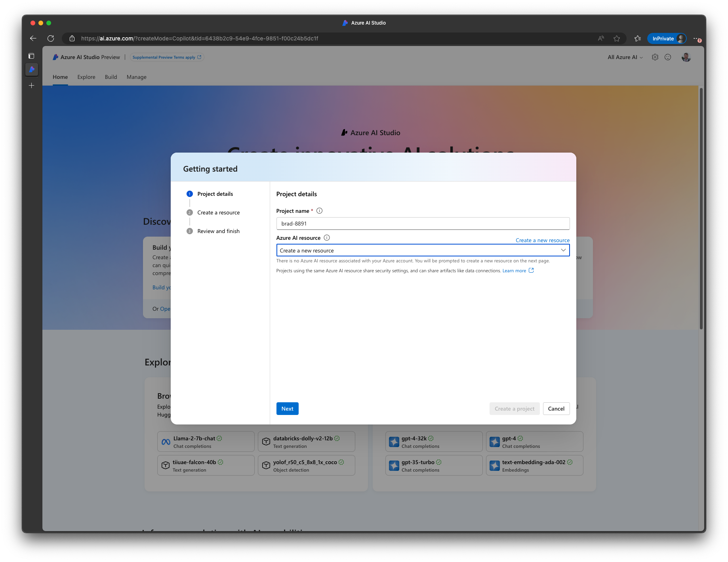Open tiiuae-falcon-40b model card
This screenshot has height=562, width=728.
coord(206,465)
